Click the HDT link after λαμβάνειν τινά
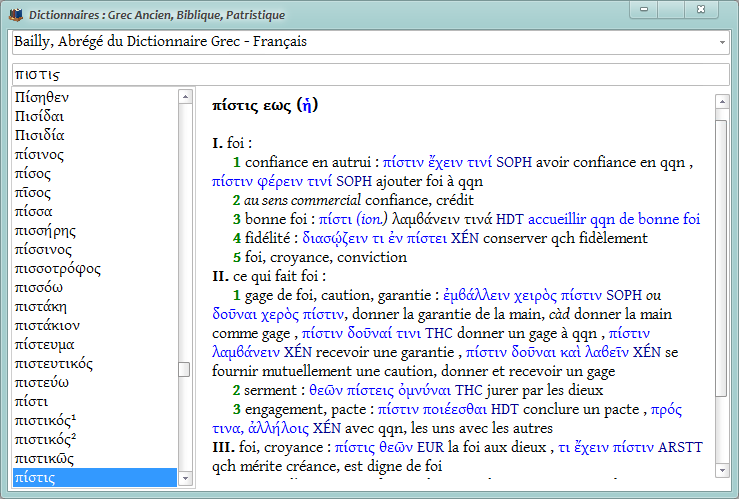 tap(509, 219)
